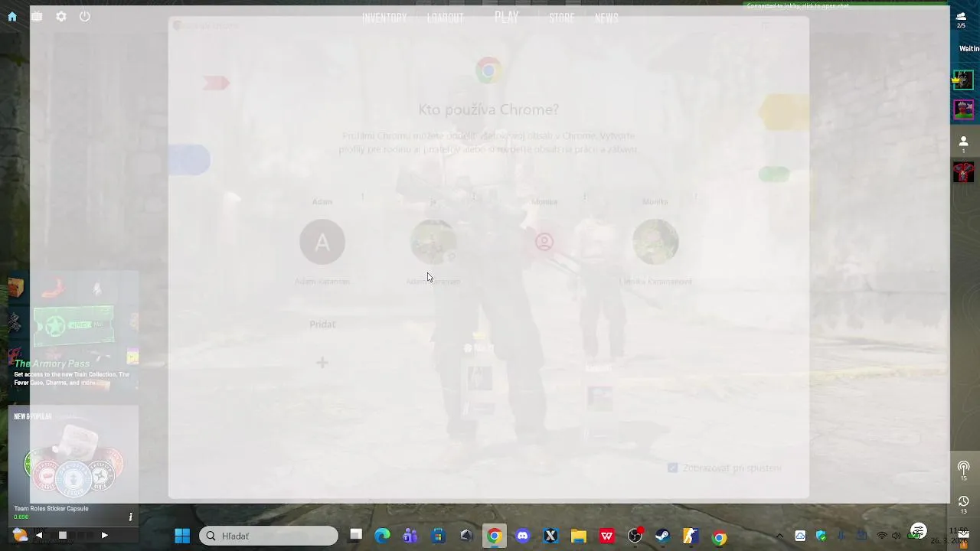Select the pink Monika profile avatar
This screenshot has height=551, width=980.
click(x=544, y=242)
